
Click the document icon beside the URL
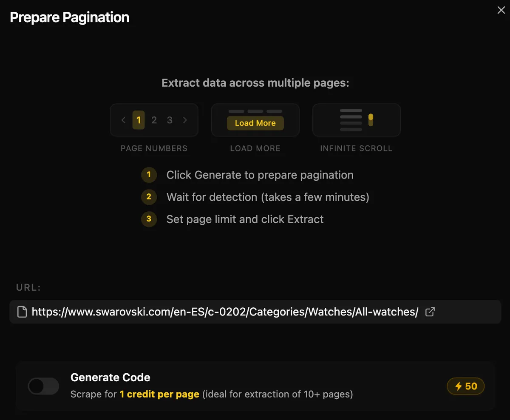click(x=22, y=312)
